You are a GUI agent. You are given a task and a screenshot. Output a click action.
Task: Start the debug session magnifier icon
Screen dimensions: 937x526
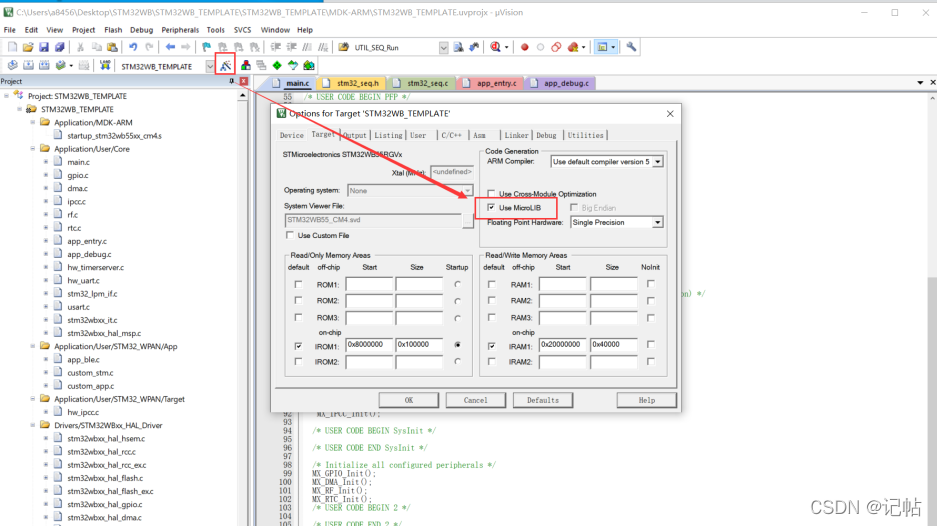[x=495, y=47]
